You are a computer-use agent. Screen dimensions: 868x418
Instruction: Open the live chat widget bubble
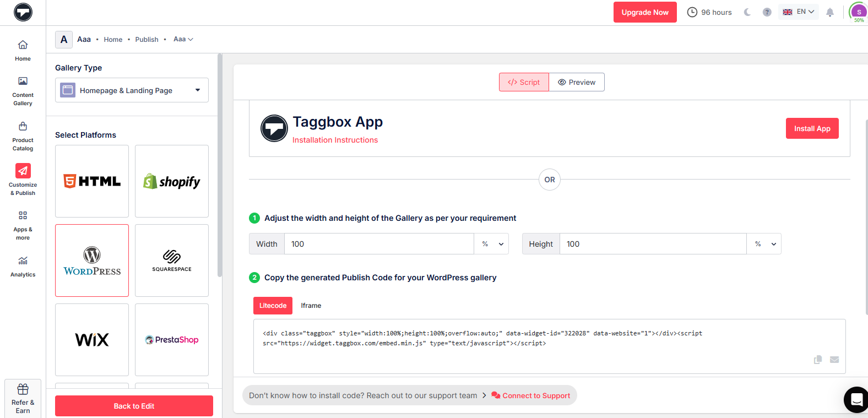856,399
